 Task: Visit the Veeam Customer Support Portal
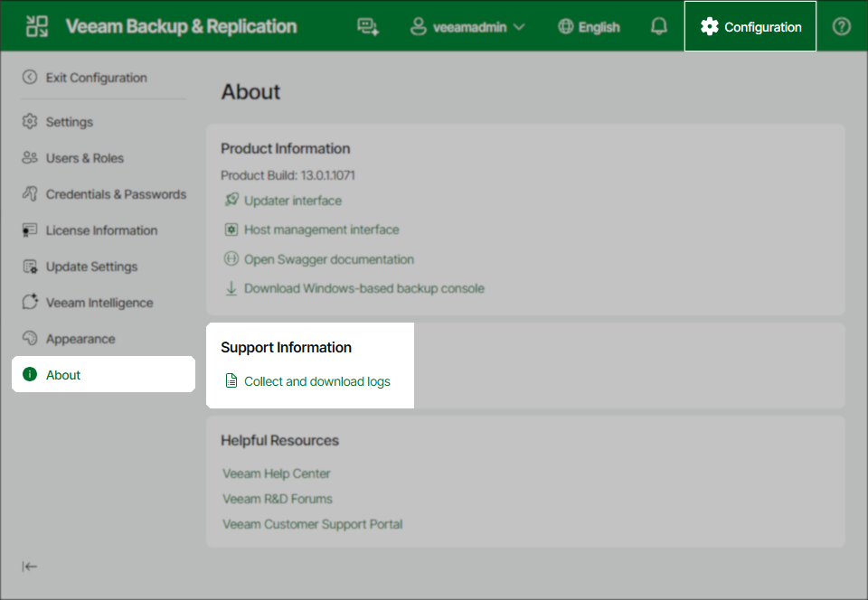[x=312, y=524]
